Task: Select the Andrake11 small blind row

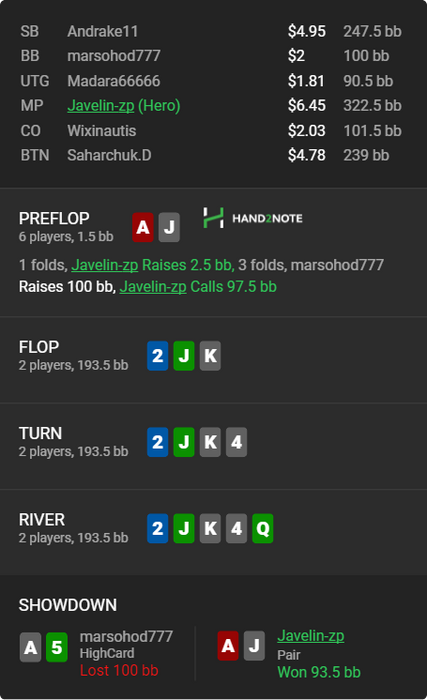Action: (x=211, y=31)
